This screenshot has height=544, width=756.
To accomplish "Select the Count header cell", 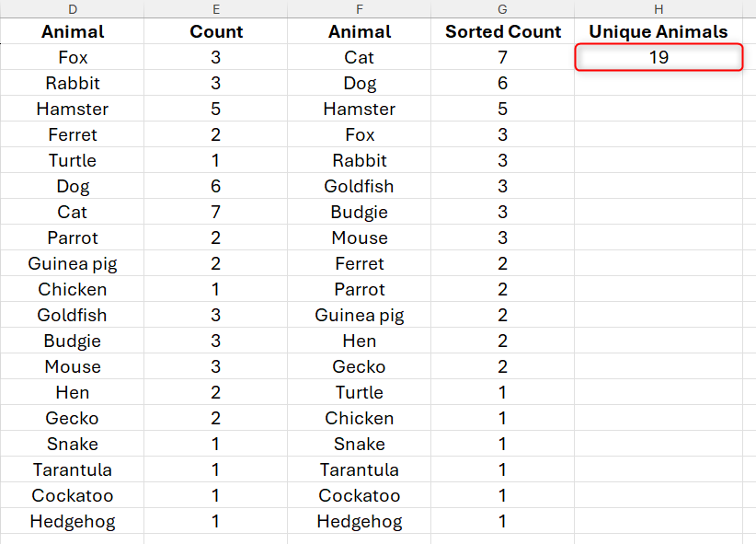I will pos(216,31).
